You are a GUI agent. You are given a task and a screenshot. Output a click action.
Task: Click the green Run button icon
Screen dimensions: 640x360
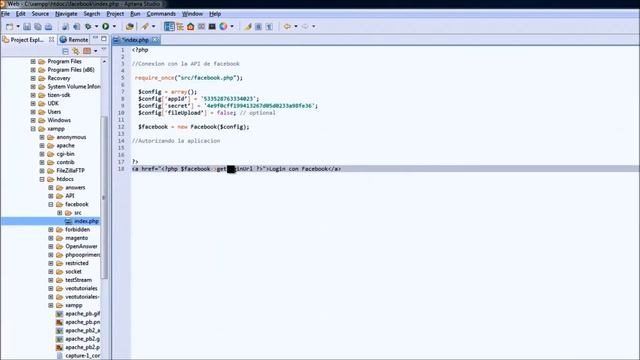106,27
